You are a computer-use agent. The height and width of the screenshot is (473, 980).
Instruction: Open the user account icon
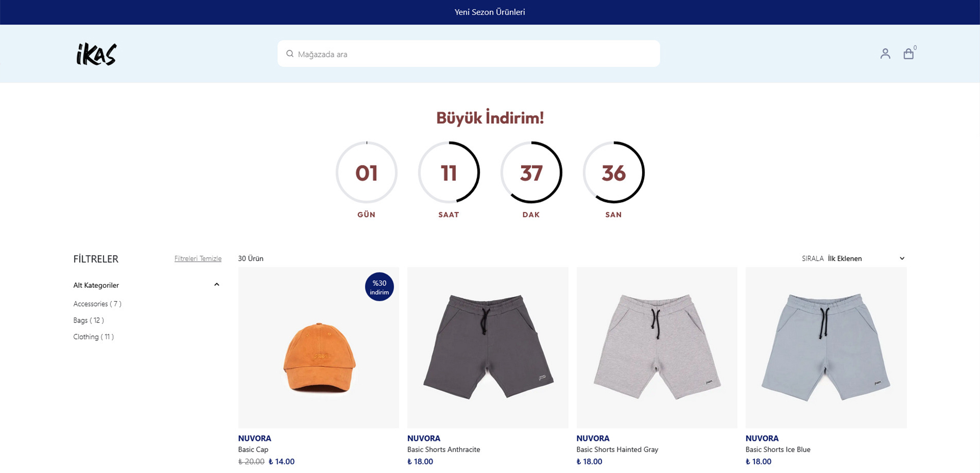coord(885,54)
